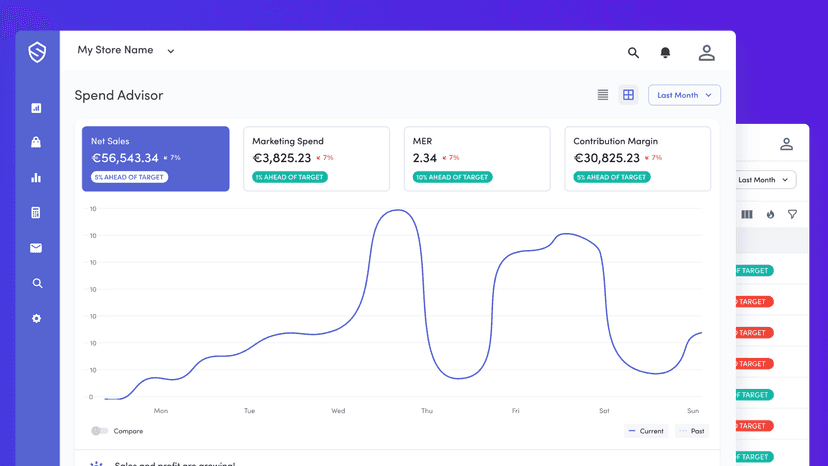Screen dimensions: 828x466
Task: Click the search icon in the top bar
Action: (x=633, y=52)
